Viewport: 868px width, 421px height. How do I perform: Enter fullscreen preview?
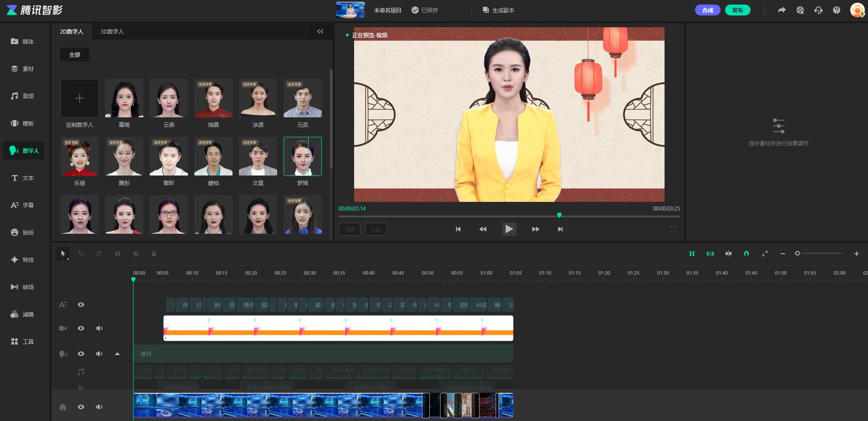[673, 229]
